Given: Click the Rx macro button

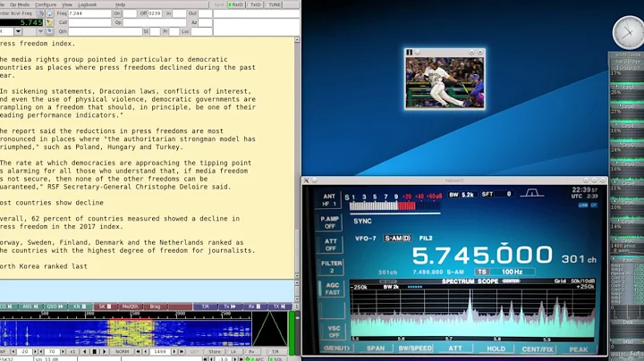Looking at the screenshot, I should point(254,306).
